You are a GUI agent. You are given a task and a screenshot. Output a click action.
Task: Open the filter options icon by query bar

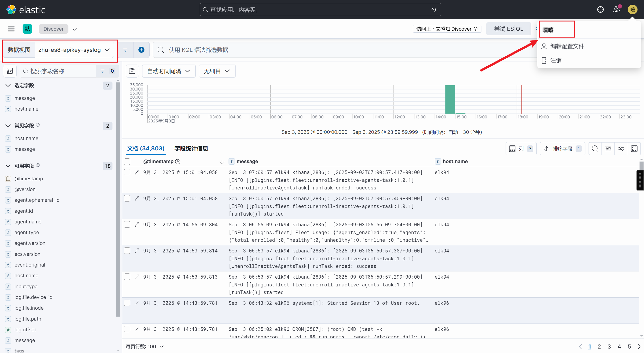pos(125,50)
